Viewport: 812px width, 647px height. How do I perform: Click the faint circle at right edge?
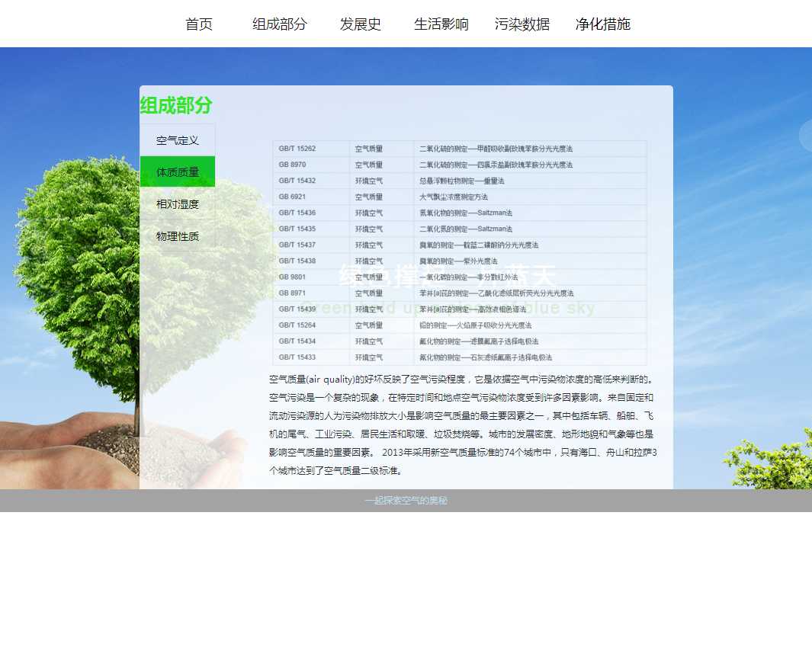pyautogui.click(x=806, y=136)
